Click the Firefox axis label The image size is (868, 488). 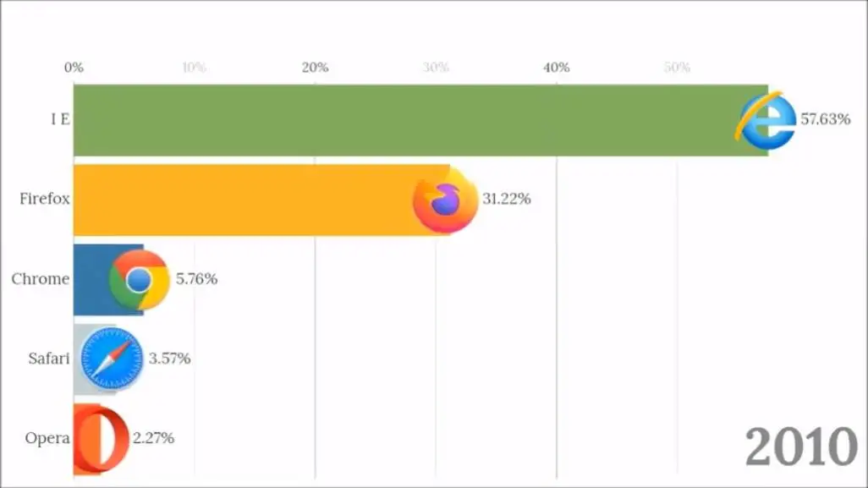point(45,200)
